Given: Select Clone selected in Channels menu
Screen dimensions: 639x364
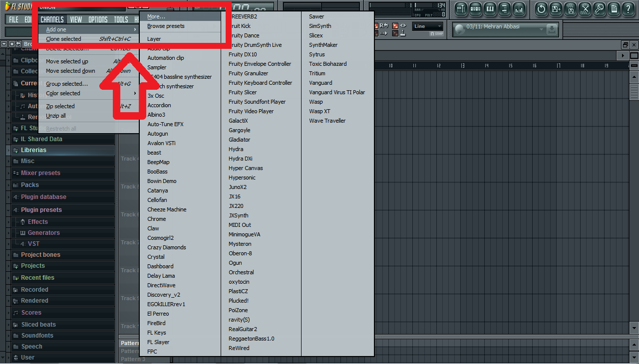Looking at the screenshot, I should [89, 39].
